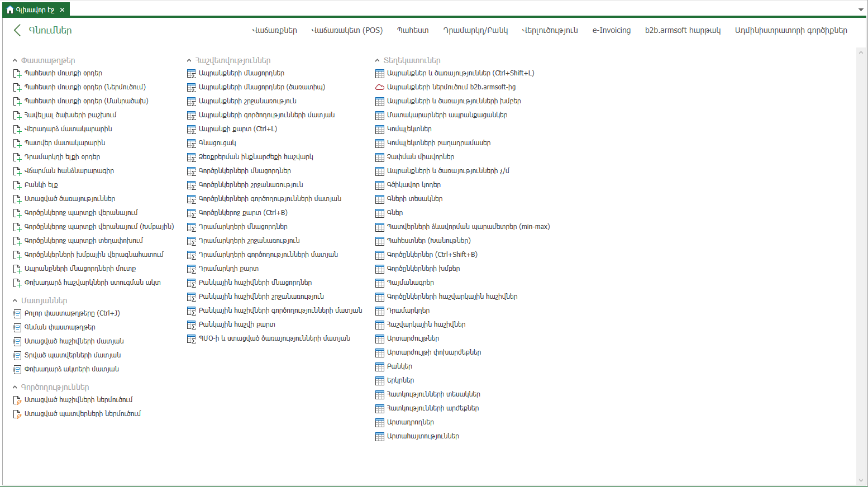Open the e-Invoicing menu
Viewport: 868px width, 487px height.
tap(612, 30)
